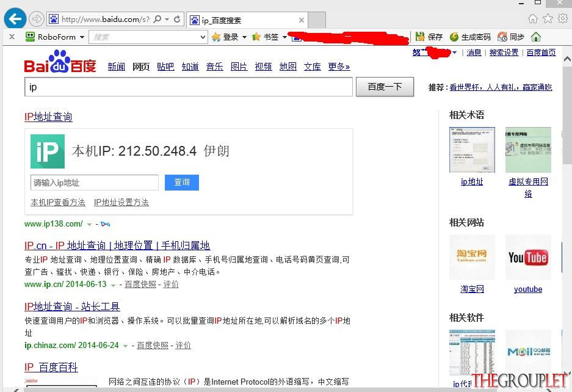Click the blue 查询 query button
This screenshot has width=572, height=392.
click(182, 183)
